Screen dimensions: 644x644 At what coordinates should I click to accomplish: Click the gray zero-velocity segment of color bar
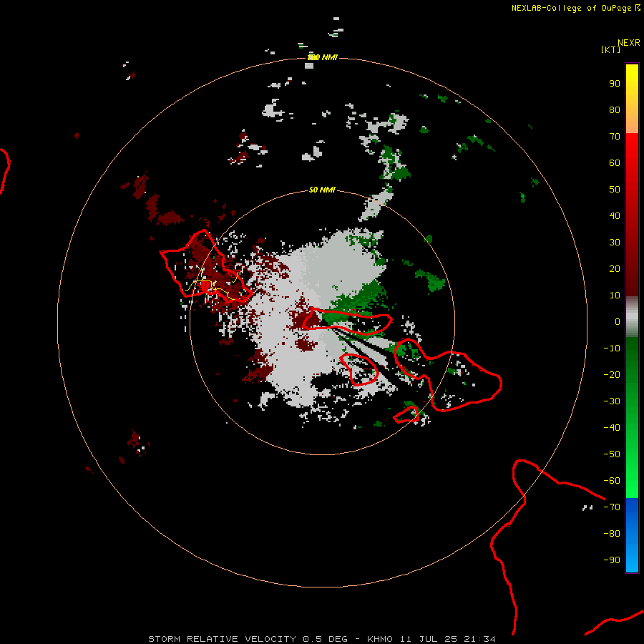tap(632, 317)
